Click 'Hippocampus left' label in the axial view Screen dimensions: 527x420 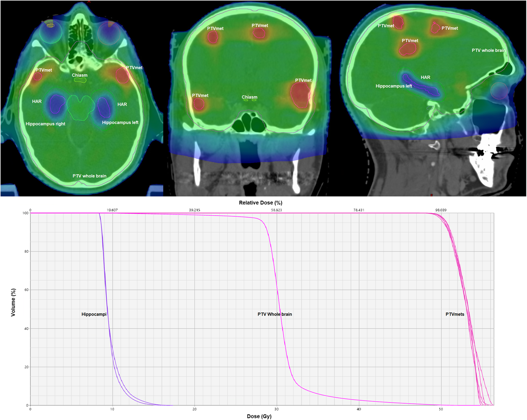(120, 122)
